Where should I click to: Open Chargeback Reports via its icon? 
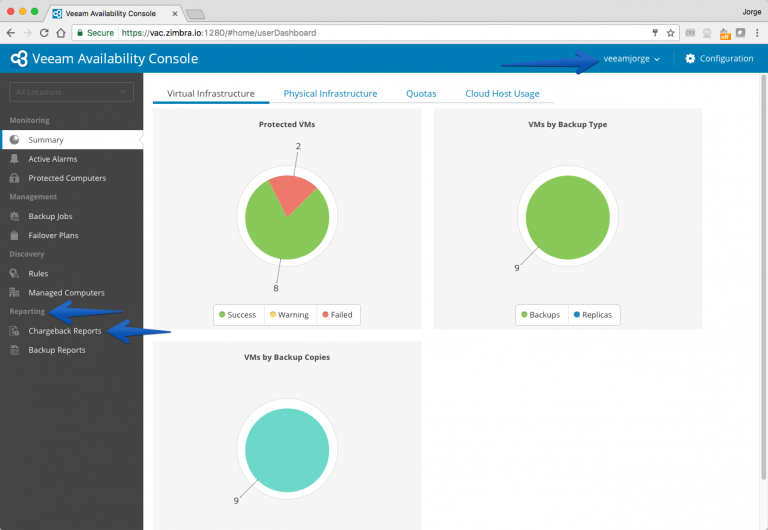pyautogui.click(x=15, y=331)
